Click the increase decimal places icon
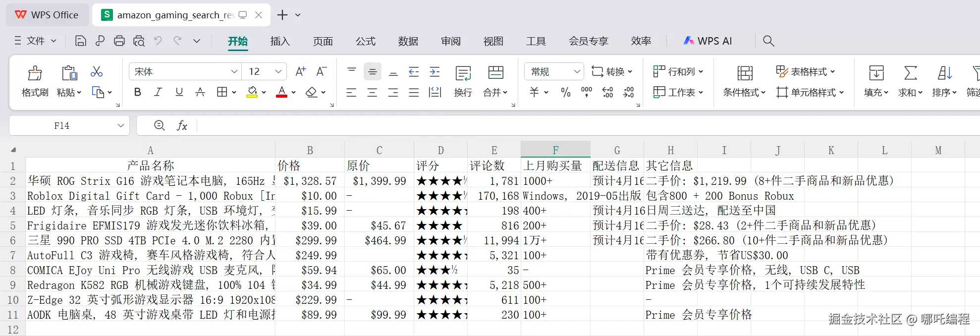The height and width of the screenshot is (336, 980). (x=607, y=92)
